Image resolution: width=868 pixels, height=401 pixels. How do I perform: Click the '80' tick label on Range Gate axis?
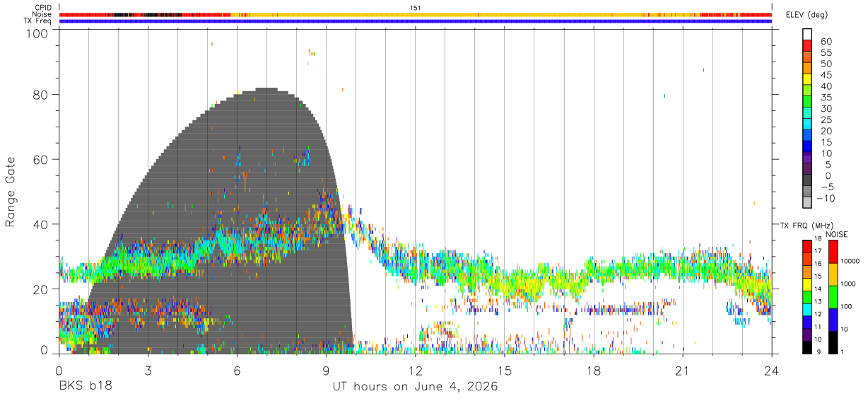point(41,95)
